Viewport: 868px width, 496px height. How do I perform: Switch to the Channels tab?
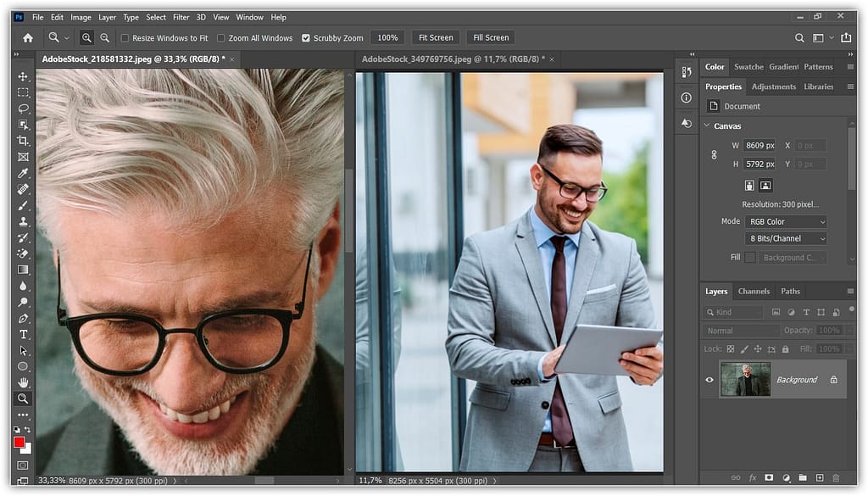pos(754,291)
